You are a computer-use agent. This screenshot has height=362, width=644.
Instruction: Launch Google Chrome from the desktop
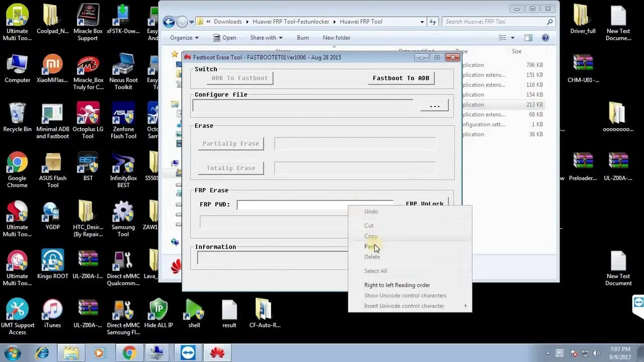[17, 170]
